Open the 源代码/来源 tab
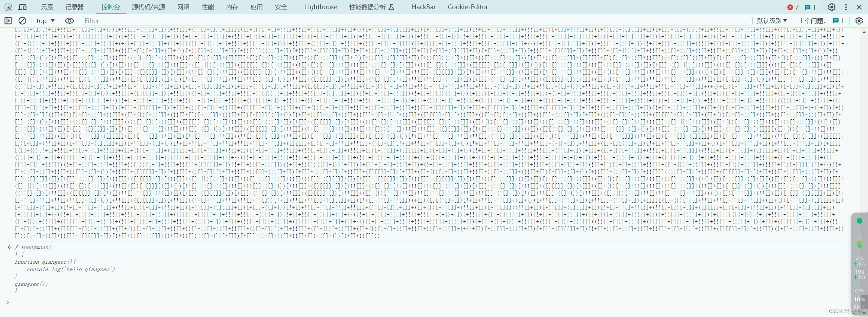This screenshot has width=868, height=317. [149, 7]
